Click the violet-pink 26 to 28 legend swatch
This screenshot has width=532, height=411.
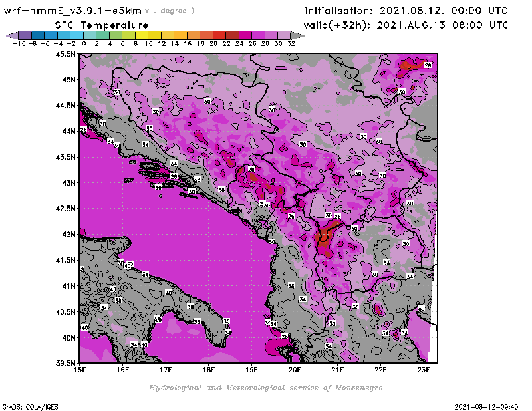pos(258,35)
